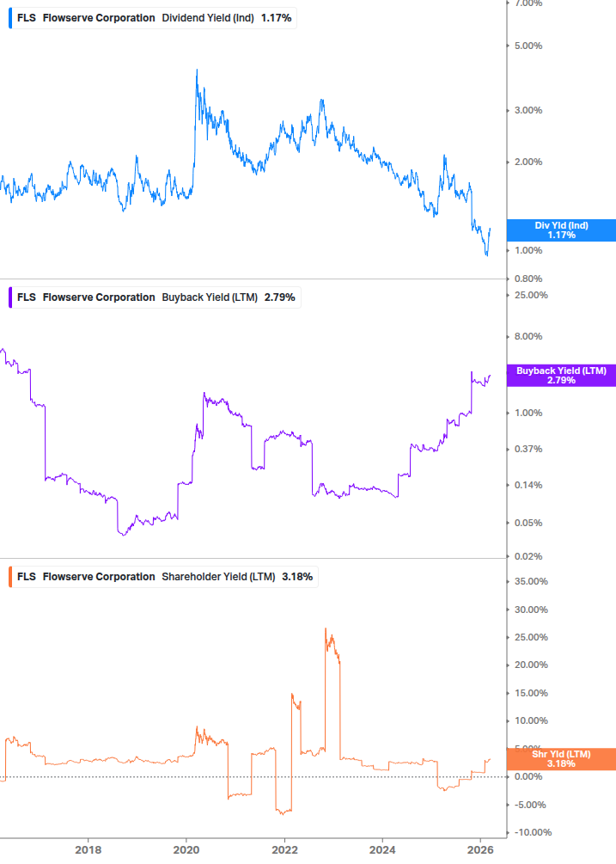Click the 8.00% tick on buyback axis

(x=528, y=336)
